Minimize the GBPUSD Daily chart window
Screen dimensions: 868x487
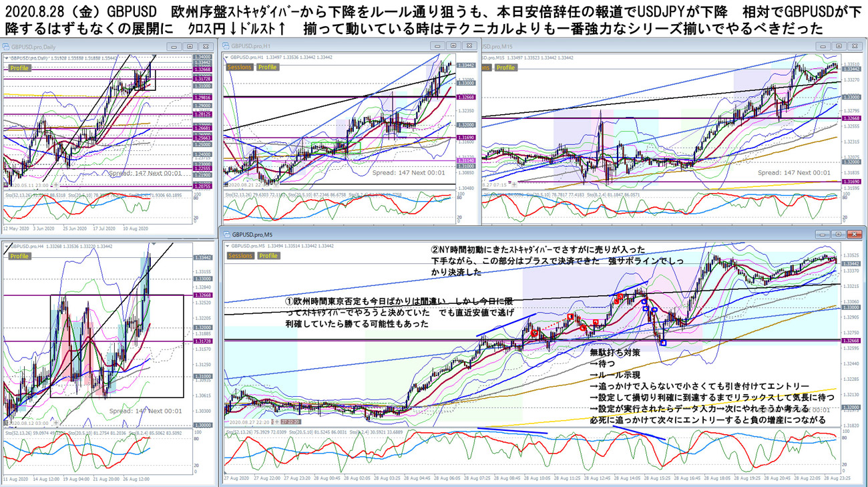pyautogui.click(x=174, y=47)
